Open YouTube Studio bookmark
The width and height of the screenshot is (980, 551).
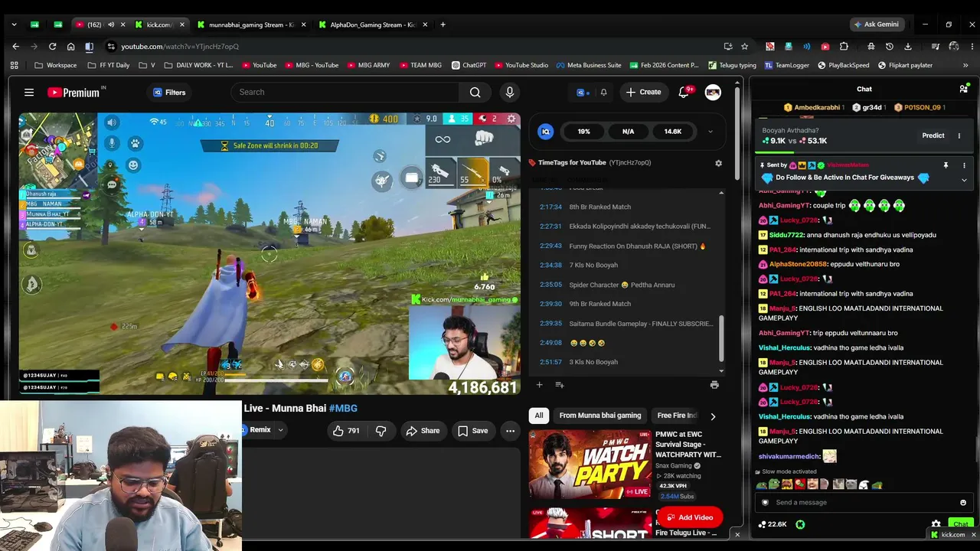click(x=521, y=65)
